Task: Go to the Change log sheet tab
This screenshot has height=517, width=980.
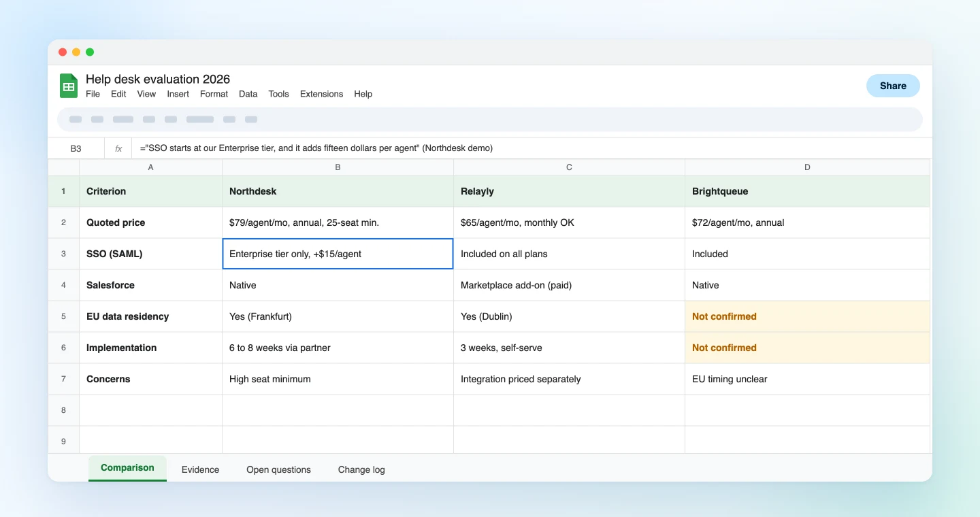Action: click(361, 469)
